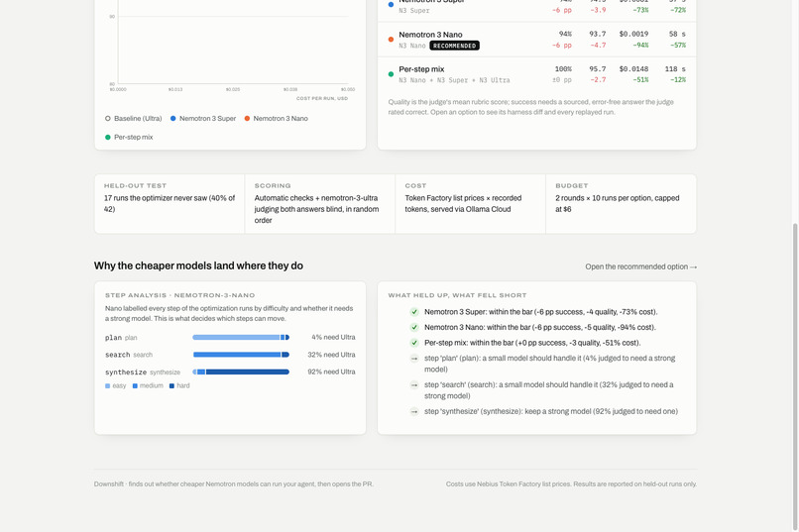Click the arrow icon beside step 'synthesize' note
This screenshot has width=799, height=532.
pyautogui.click(x=414, y=411)
